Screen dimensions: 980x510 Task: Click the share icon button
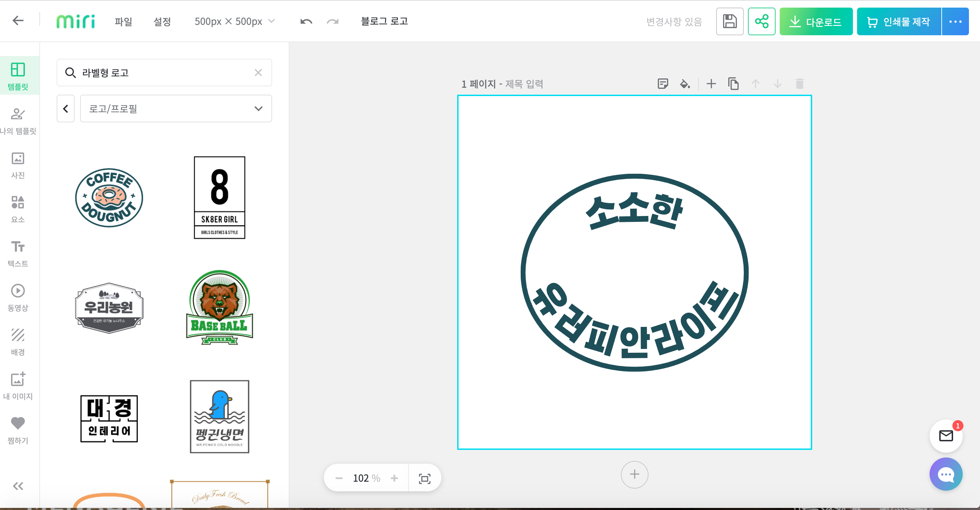click(761, 21)
